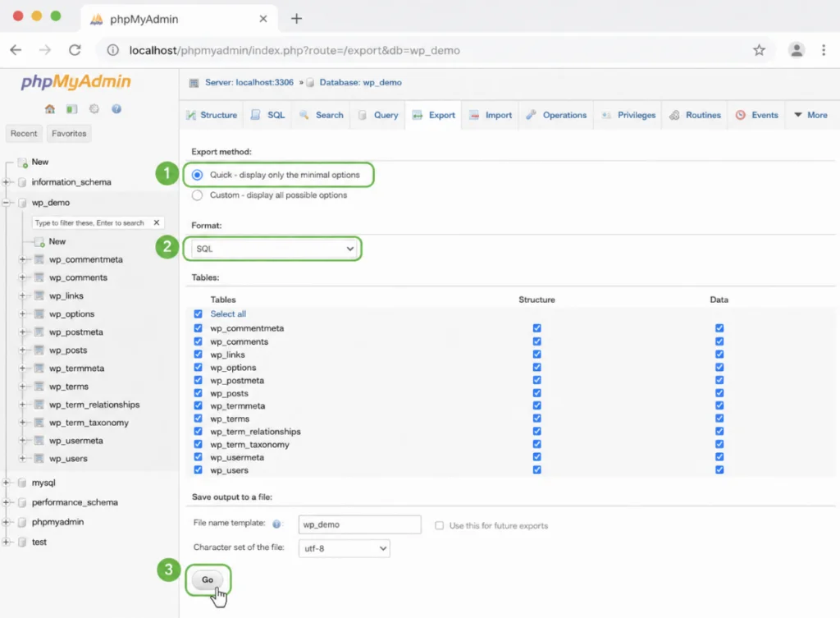This screenshot has height=618, width=840.
Task: Expand the phpmyadmin database node
Action: (6, 521)
